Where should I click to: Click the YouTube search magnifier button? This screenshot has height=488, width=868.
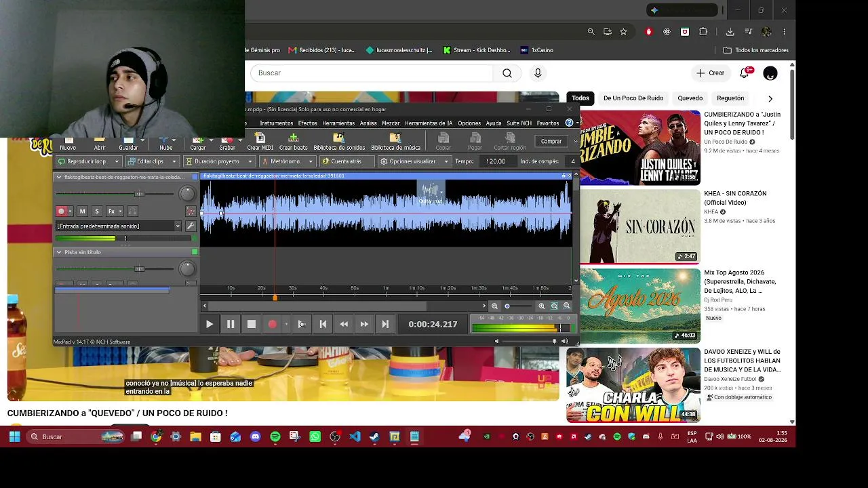[x=507, y=73]
